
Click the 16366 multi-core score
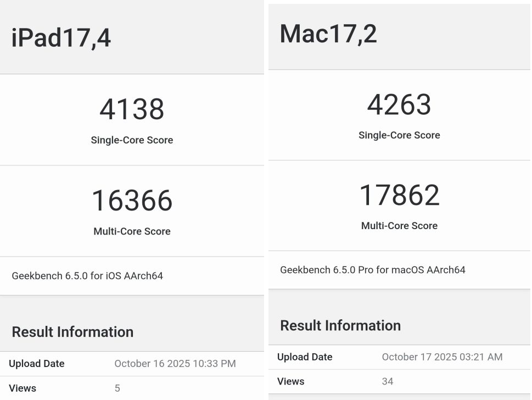[x=132, y=201]
